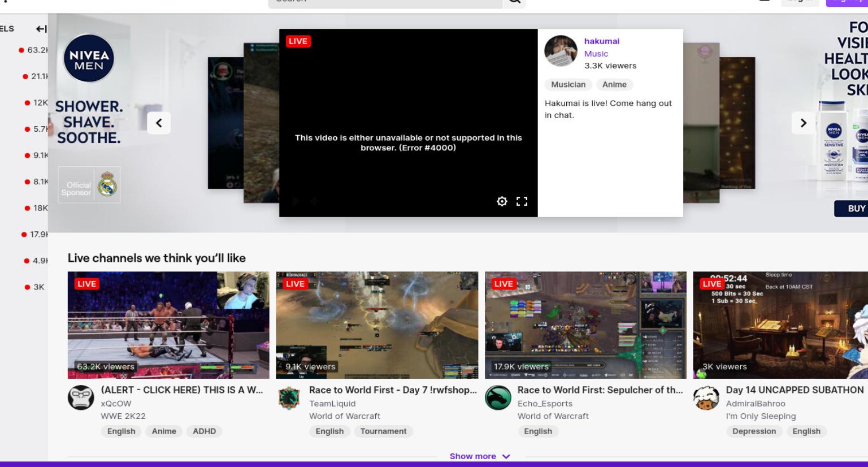Select Anime tag under xQcOW
Viewport: 868px width, 467px height.
pos(164,431)
